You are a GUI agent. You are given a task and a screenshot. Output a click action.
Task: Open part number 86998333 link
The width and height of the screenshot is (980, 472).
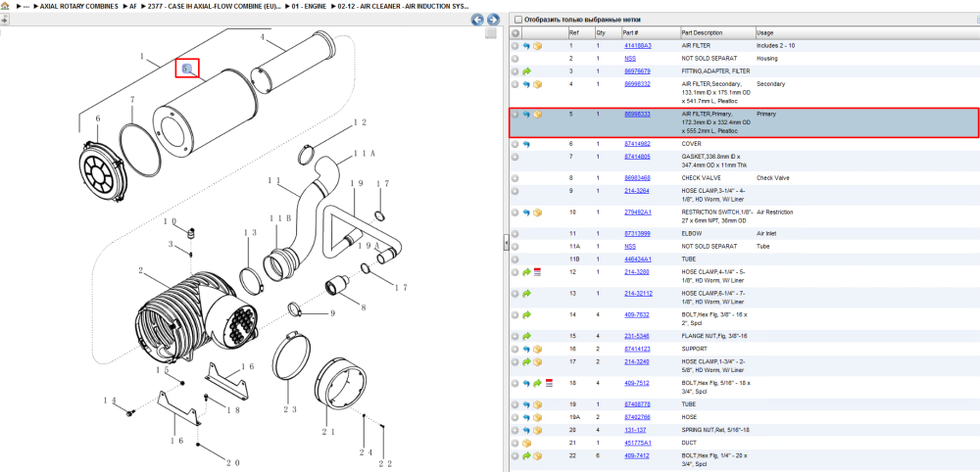pos(638,115)
